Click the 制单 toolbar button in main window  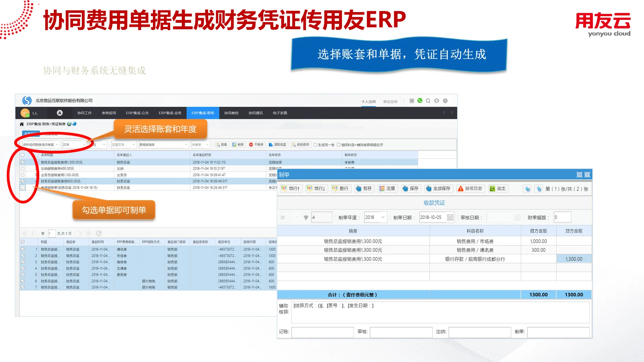[238, 145]
